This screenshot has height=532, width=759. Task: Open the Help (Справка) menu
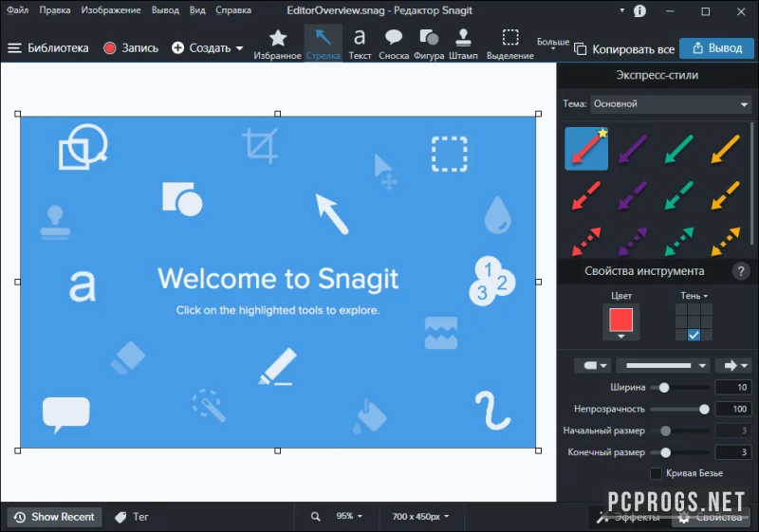tap(233, 10)
